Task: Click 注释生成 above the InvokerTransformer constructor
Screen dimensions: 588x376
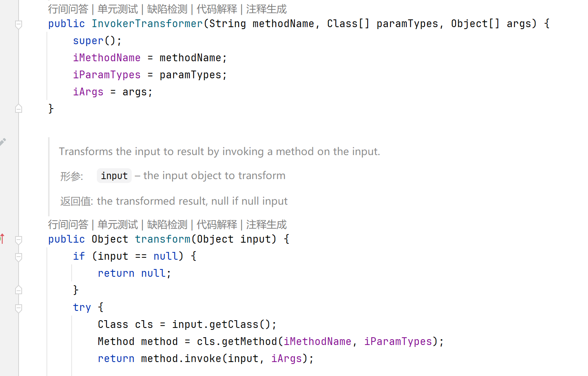Action: 266,9
